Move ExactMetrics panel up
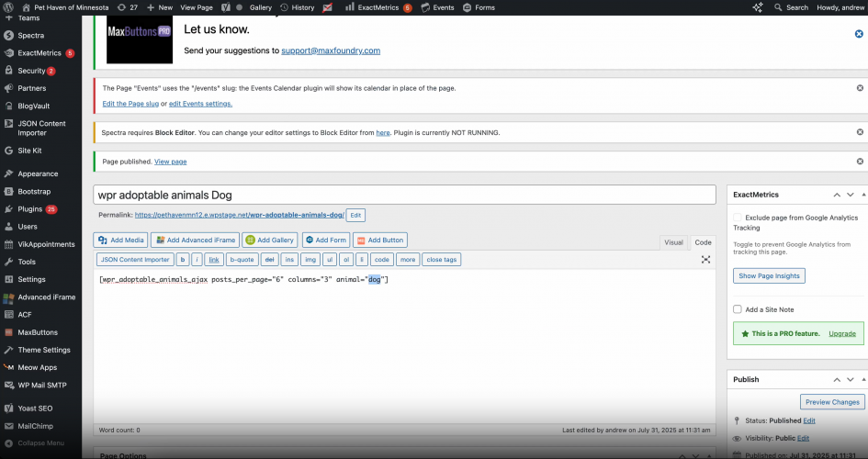The height and width of the screenshot is (459, 868). pyautogui.click(x=837, y=195)
